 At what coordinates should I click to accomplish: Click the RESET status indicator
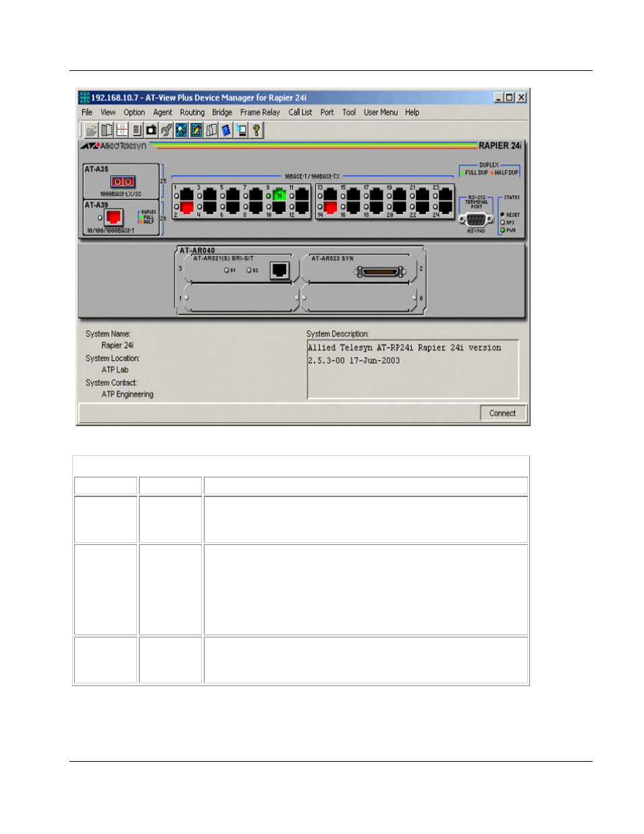tap(502, 215)
